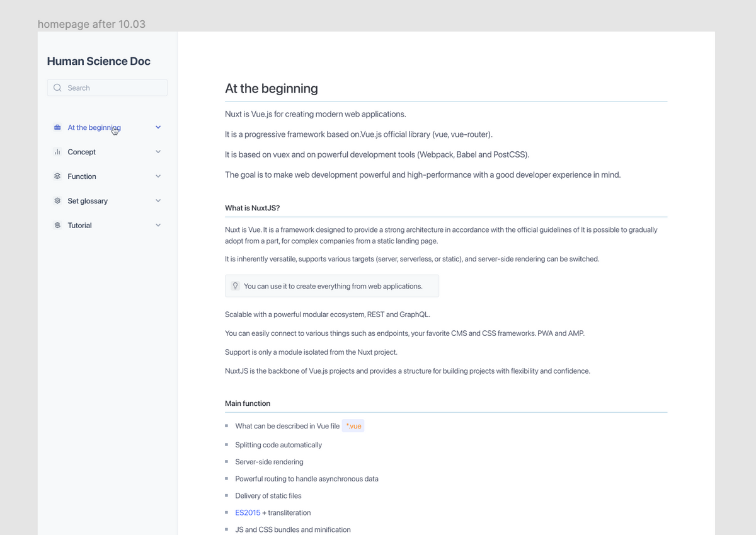Click the Server-side rendering bullet
The height and width of the screenshot is (535, 756).
tap(269, 462)
